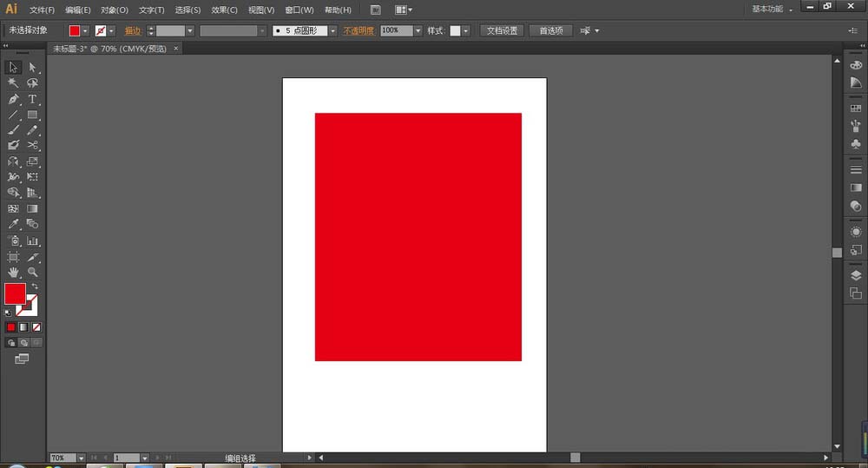This screenshot has height=468, width=868.
Task: Select the Type tool
Action: (x=33, y=99)
